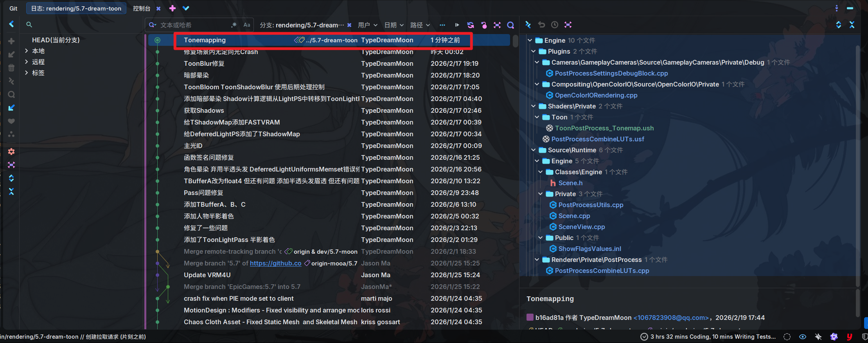
Task: Switch to the 控制台 (console) tab
Action: [142, 8]
